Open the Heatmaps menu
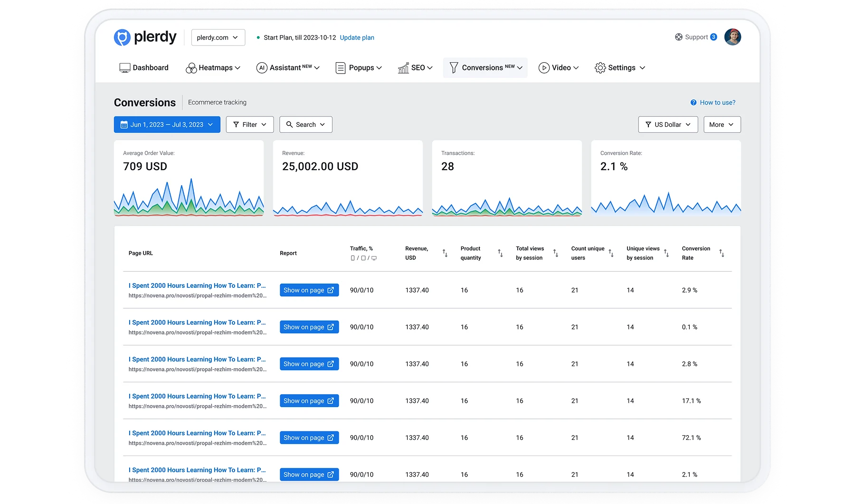 tap(213, 68)
